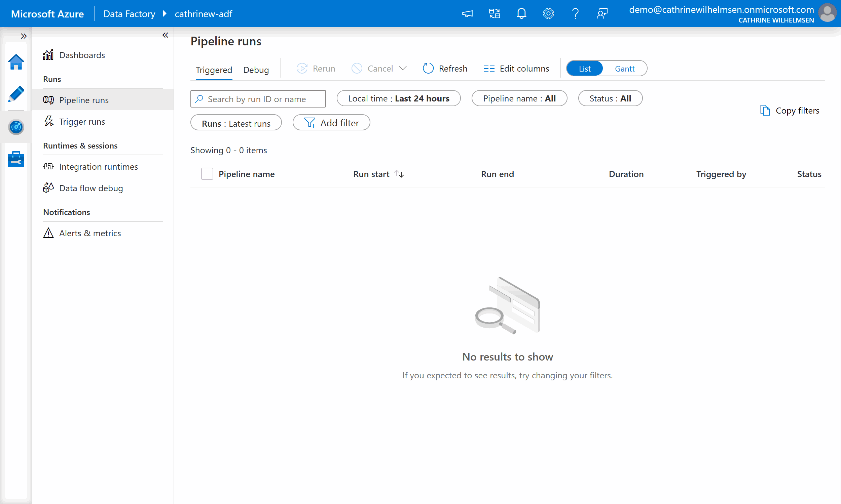Open the Local time filter dropdown

(x=398, y=98)
